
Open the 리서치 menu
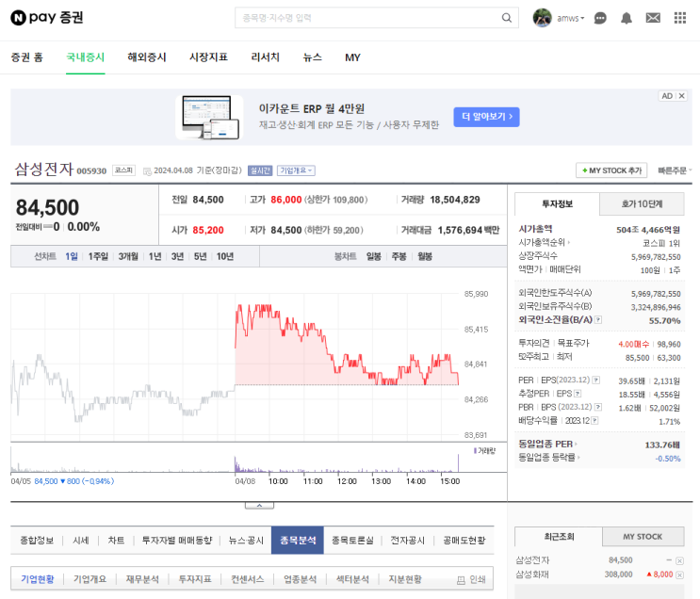tap(265, 57)
